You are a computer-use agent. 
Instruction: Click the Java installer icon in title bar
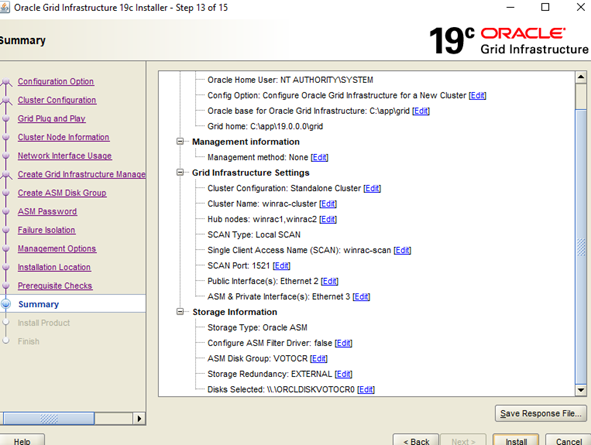pyautogui.click(x=5, y=8)
